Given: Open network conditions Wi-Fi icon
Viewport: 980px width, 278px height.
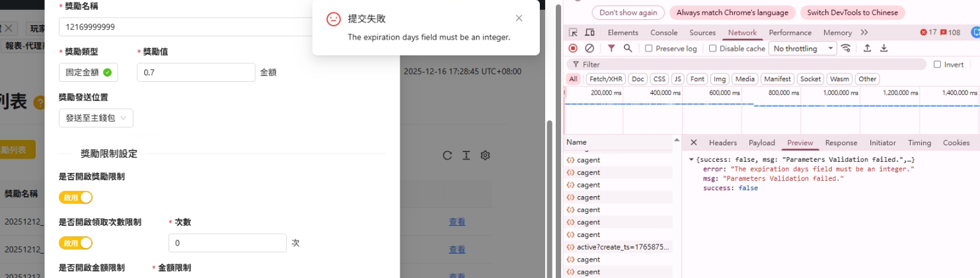Looking at the screenshot, I should pyautogui.click(x=846, y=48).
